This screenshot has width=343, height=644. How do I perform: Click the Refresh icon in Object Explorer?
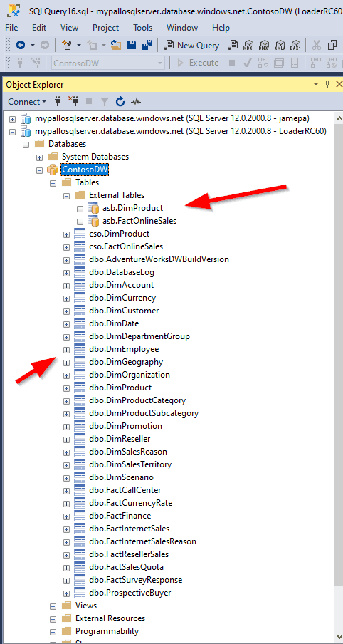pyautogui.click(x=120, y=101)
